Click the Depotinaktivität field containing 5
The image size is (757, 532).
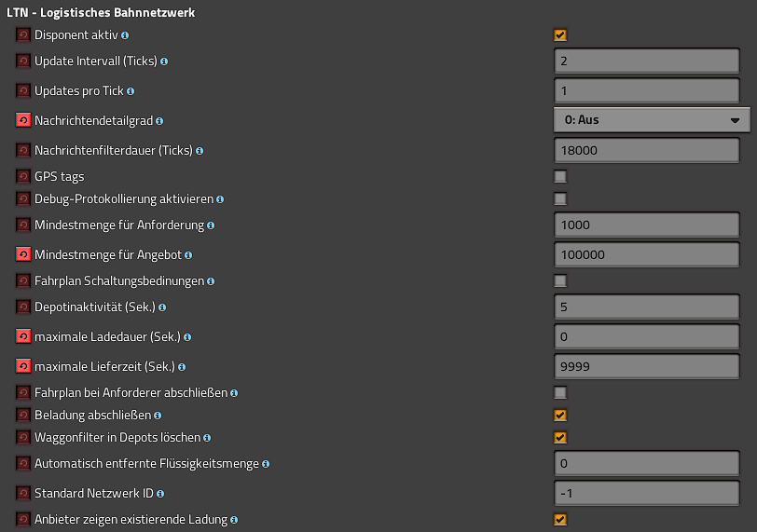click(646, 307)
